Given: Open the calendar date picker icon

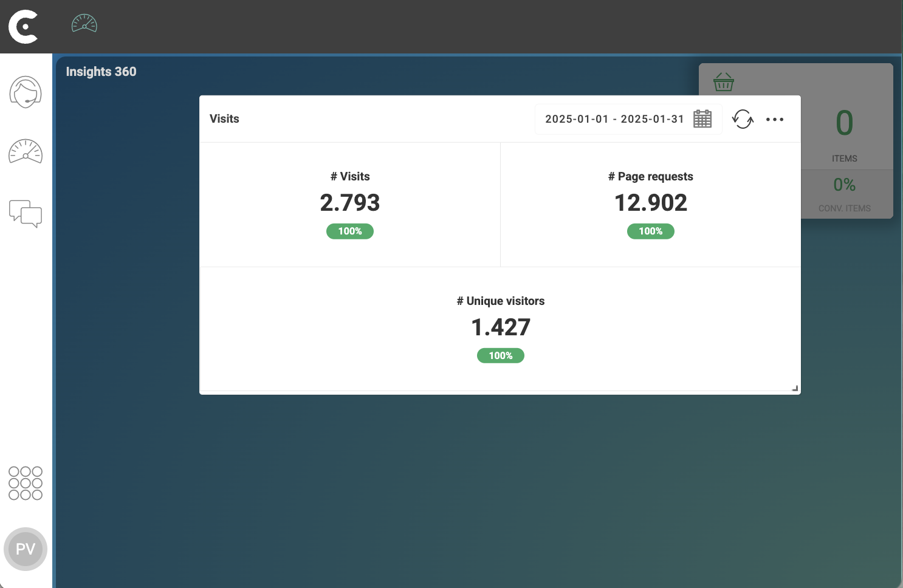Looking at the screenshot, I should pos(702,119).
